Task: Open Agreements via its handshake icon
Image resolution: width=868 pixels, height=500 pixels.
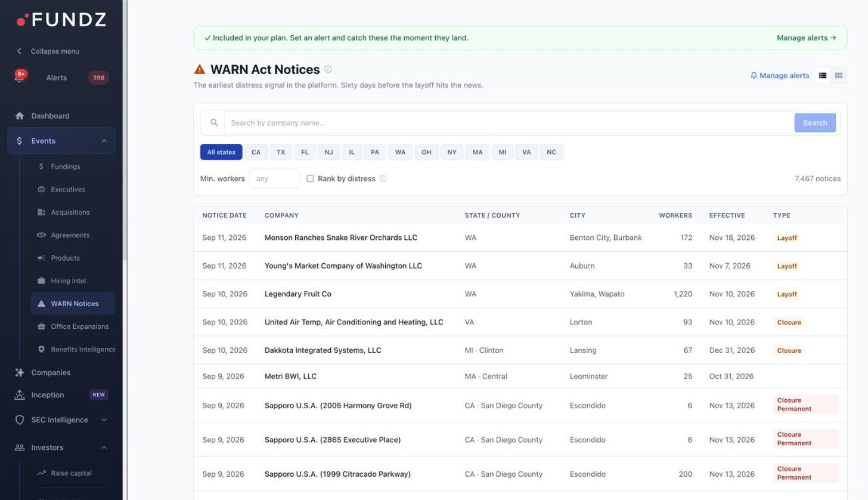Action: 41,235
